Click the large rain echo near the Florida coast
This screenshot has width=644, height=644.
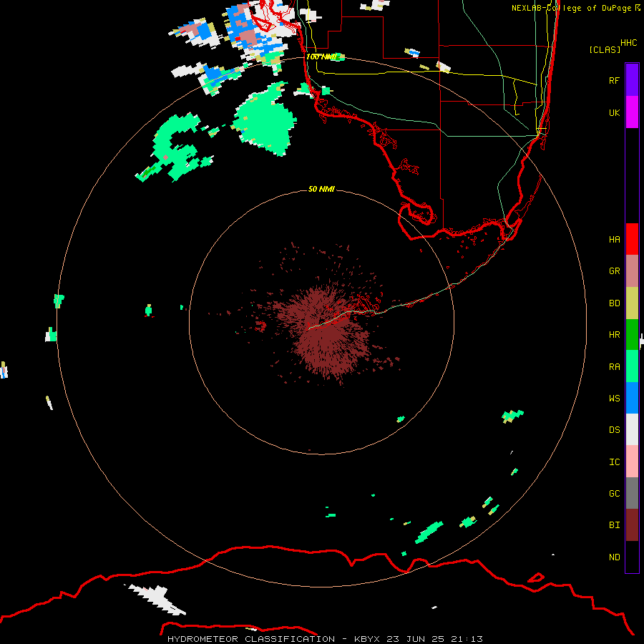click(266, 121)
